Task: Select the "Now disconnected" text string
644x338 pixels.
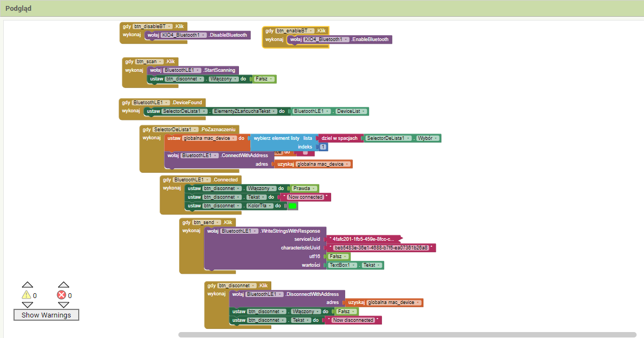Action: pyautogui.click(x=353, y=320)
